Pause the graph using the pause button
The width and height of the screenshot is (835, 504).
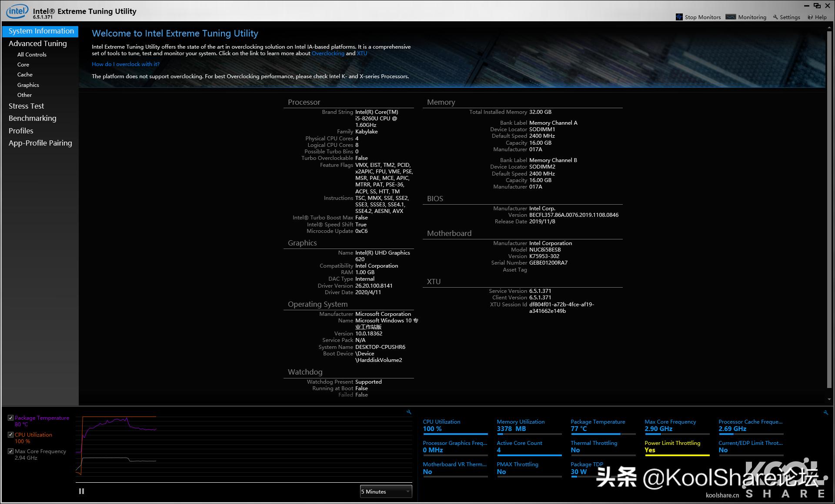pyautogui.click(x=81, y=491)
